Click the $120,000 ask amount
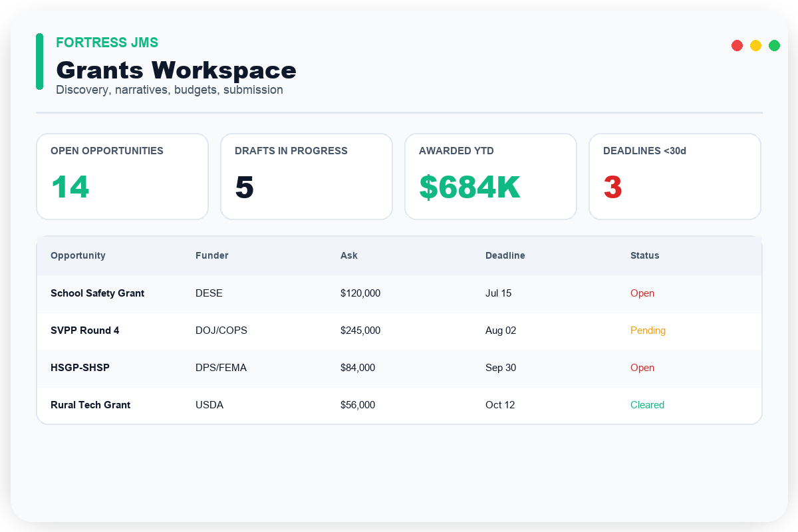Viewport: 798px width, 532px height. pos(360,293)
